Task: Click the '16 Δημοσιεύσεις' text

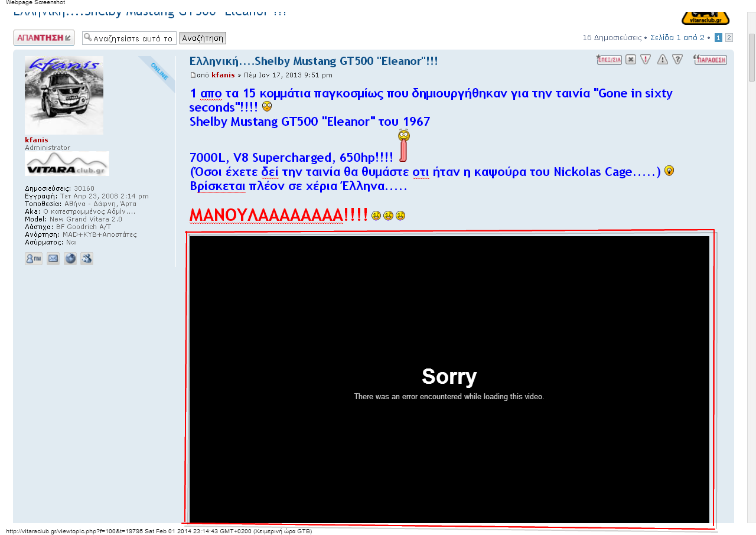Action: (x=612, y=38)
